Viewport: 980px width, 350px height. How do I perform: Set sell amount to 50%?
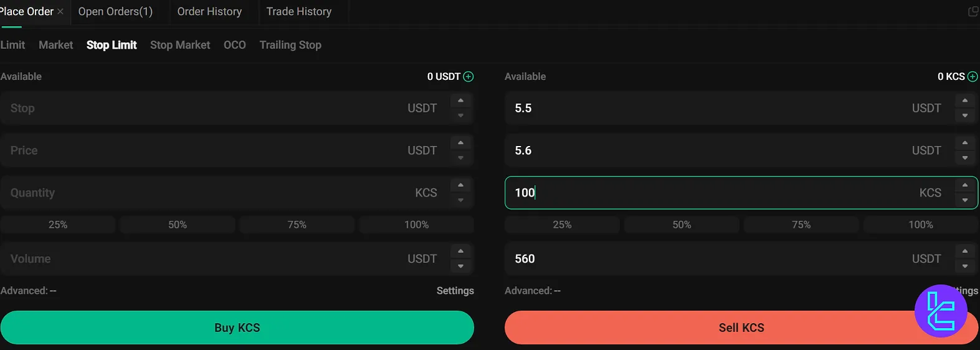(682, 225)
